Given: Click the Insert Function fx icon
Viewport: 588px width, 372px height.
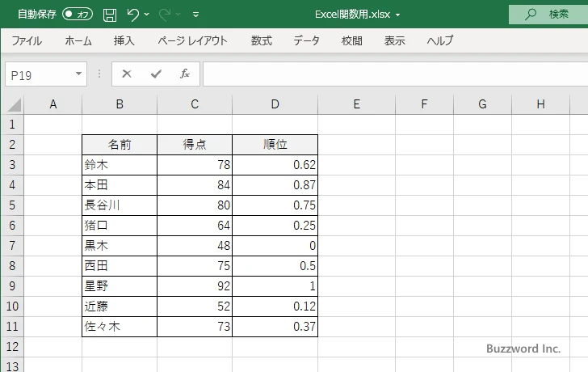Looking at the screenshot, I should [x=184, y=74].
